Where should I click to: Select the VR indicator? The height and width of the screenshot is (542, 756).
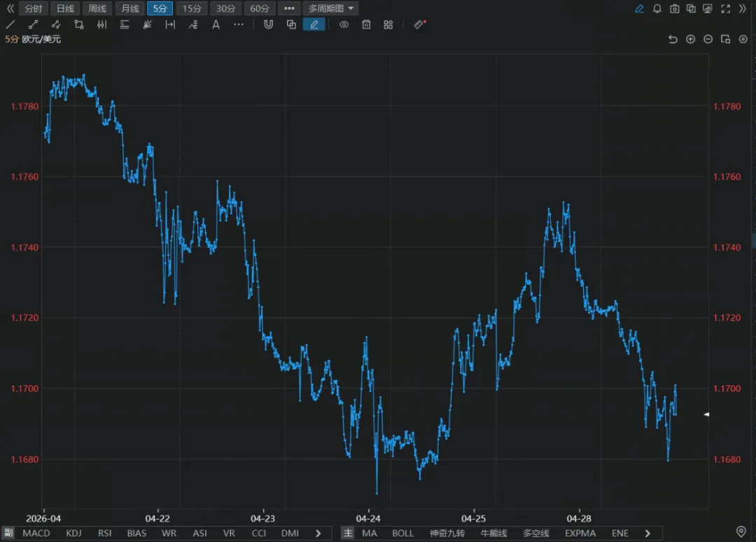(229, 534)
